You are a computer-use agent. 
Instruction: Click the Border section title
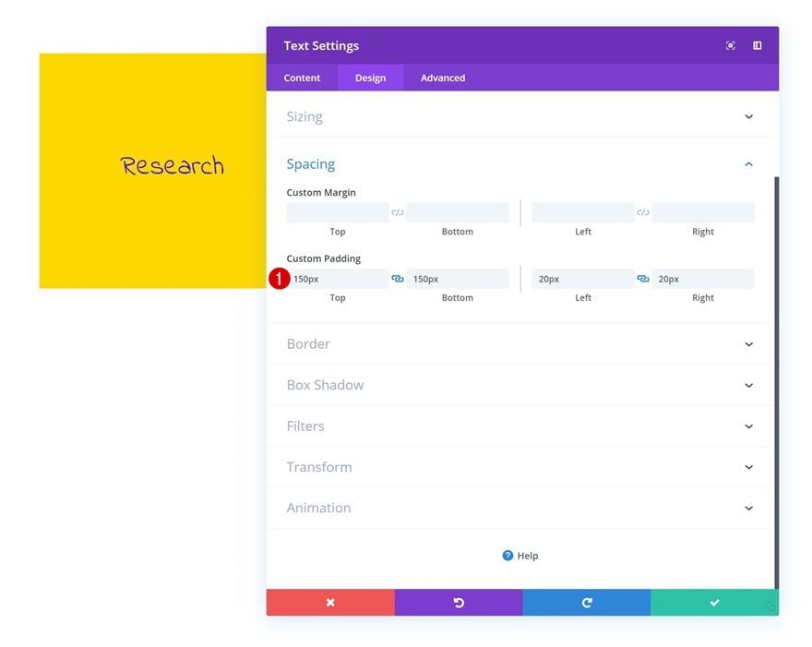(x=308, y=344)
